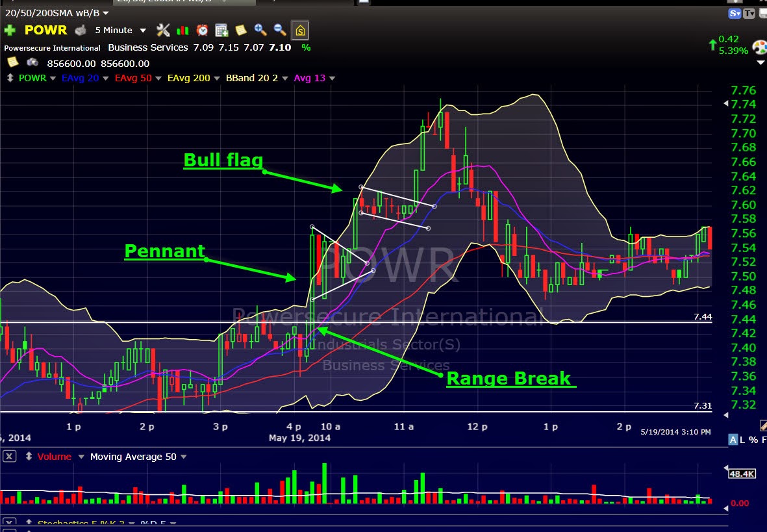
Task: Click the gray hand icon beside POWR
Action: click(x=81, y=31)
